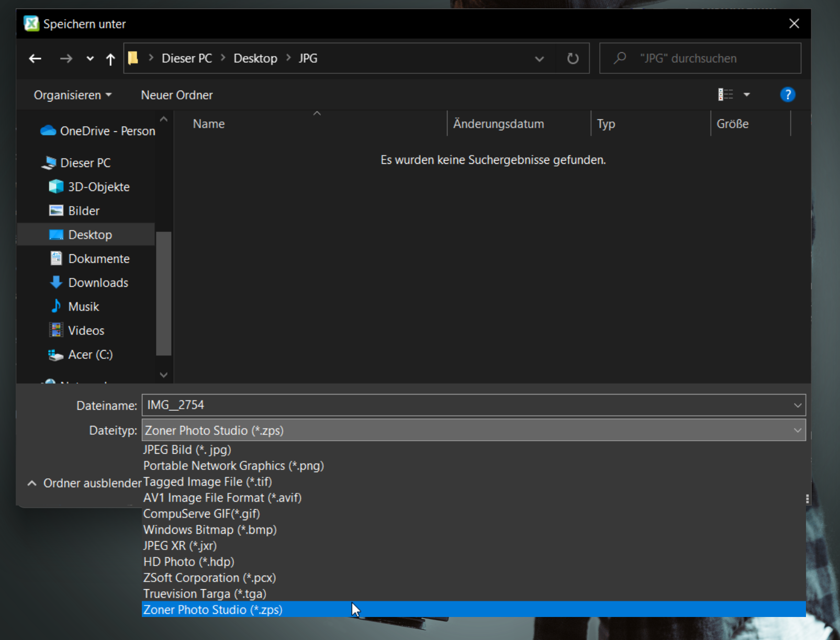Choose HD Photo (*.hdp) type
840x640 pixels.
pyautogui.click(x=474, y=562)
